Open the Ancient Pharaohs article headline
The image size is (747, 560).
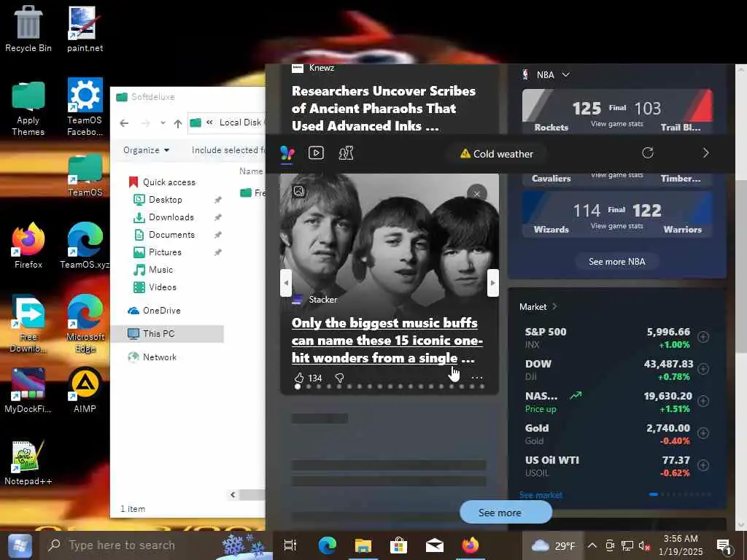coord(384,108)
